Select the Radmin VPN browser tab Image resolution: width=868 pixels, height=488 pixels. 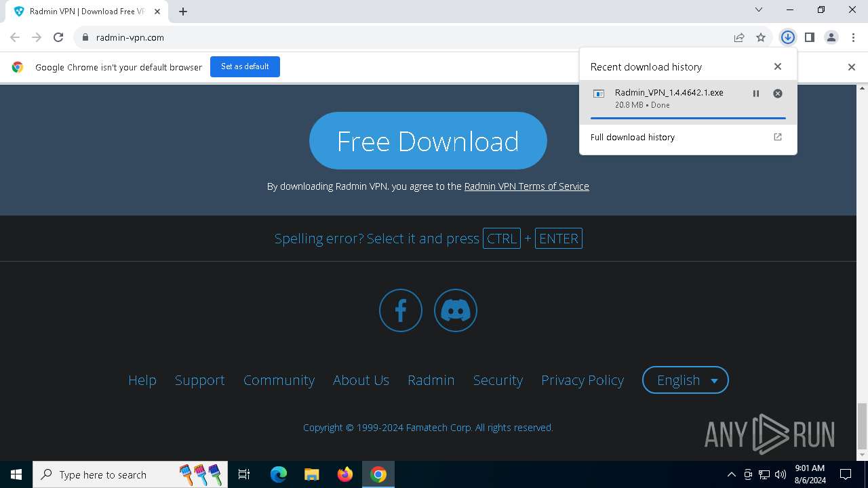[88, 12]
